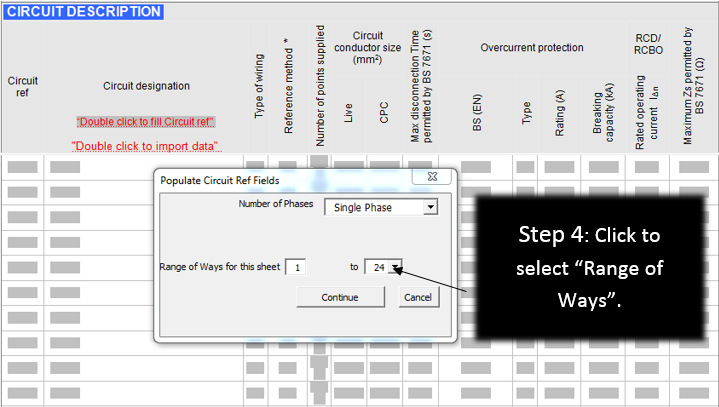719x407 pixels.
Task: Click the arrow on the Single Phase combo box
Action: pyautogui.click(x=430, y=207)
